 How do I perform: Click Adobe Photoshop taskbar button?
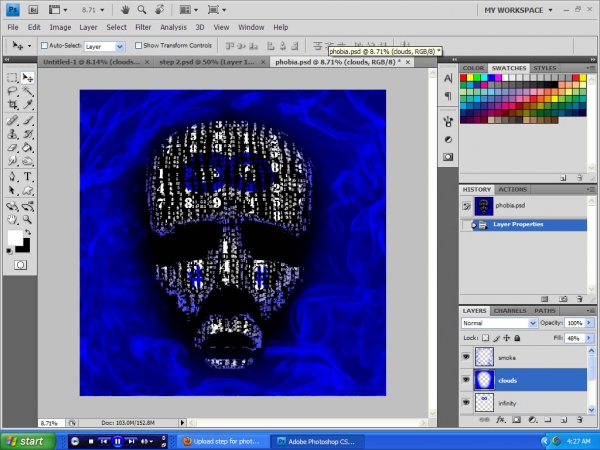[317, 441]
